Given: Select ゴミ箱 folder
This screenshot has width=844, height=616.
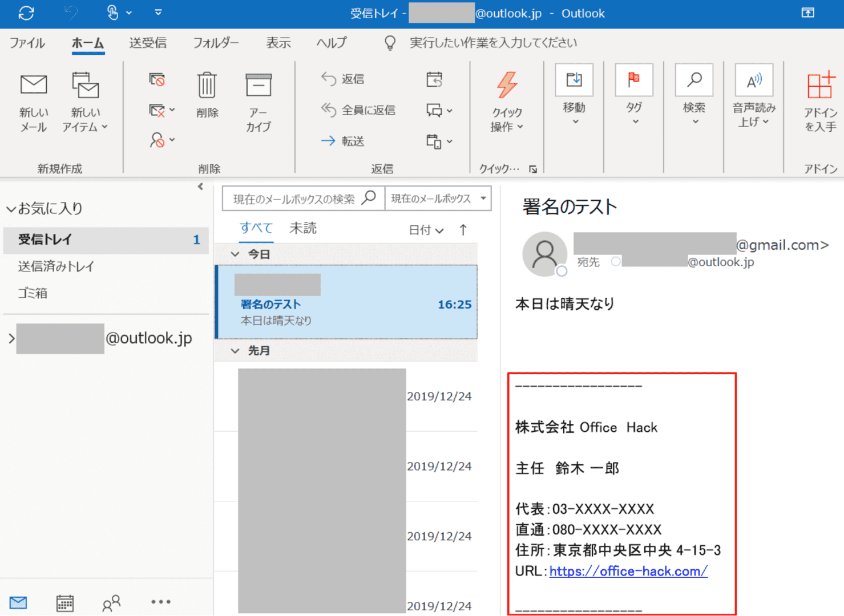Looking at the screenshot, I should click(33, 293).
